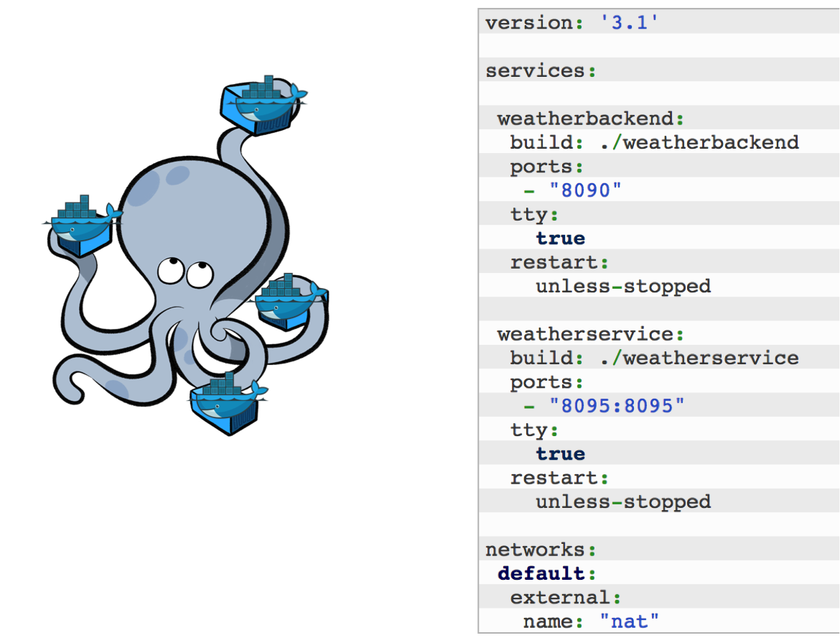Click the port mapping "8095:8095"
Viewport: 840px width, 643px height.
click(617, 406)
